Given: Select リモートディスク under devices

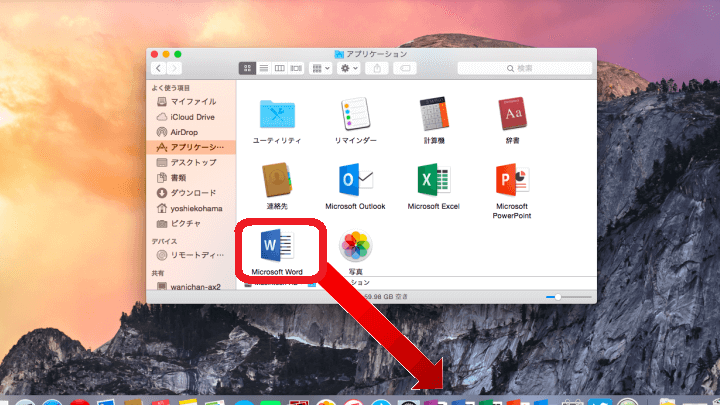Looking at the screenshot, I should click(x=191, y=255).
